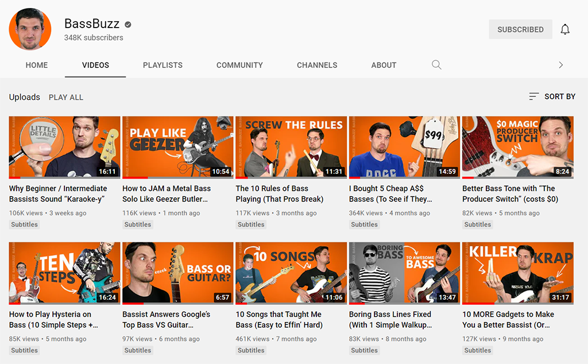Screen dimensions: 588x364
Task: Open title Boring Bass Lines Fixed
Action: [x=390, y=320]
